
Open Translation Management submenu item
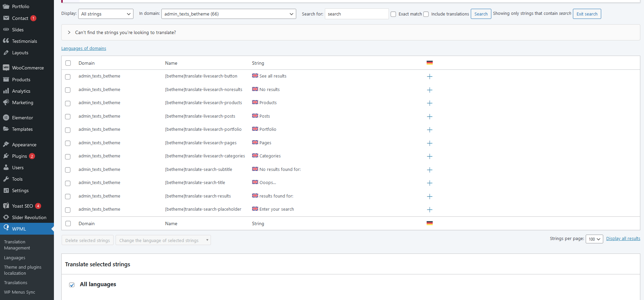[x=17, y=245]
